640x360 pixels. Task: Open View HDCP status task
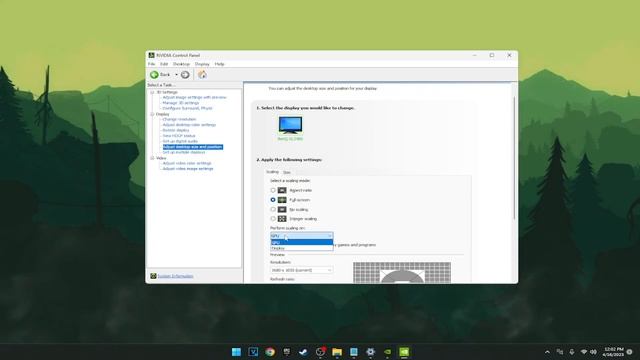tap(179, 136)
